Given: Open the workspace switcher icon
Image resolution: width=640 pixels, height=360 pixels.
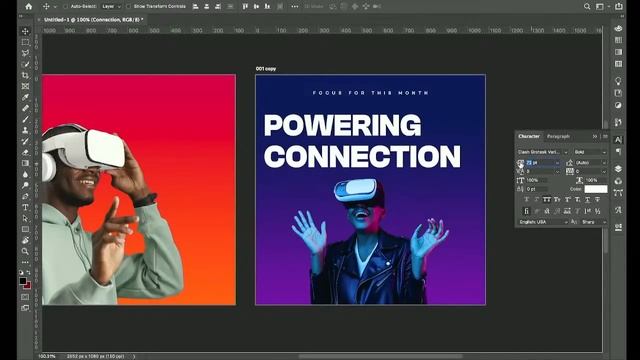Looking at the screenshot, I should 600,7.
